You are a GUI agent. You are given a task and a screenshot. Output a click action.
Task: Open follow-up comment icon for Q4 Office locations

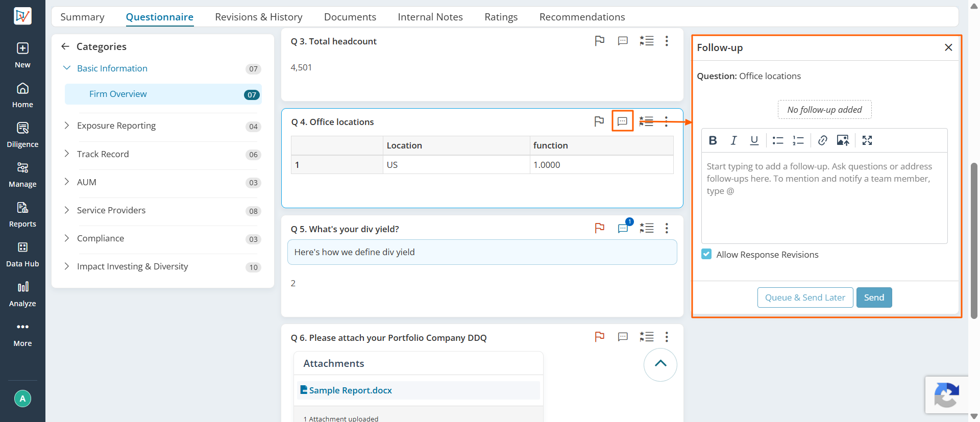click(x=623, y=121)
